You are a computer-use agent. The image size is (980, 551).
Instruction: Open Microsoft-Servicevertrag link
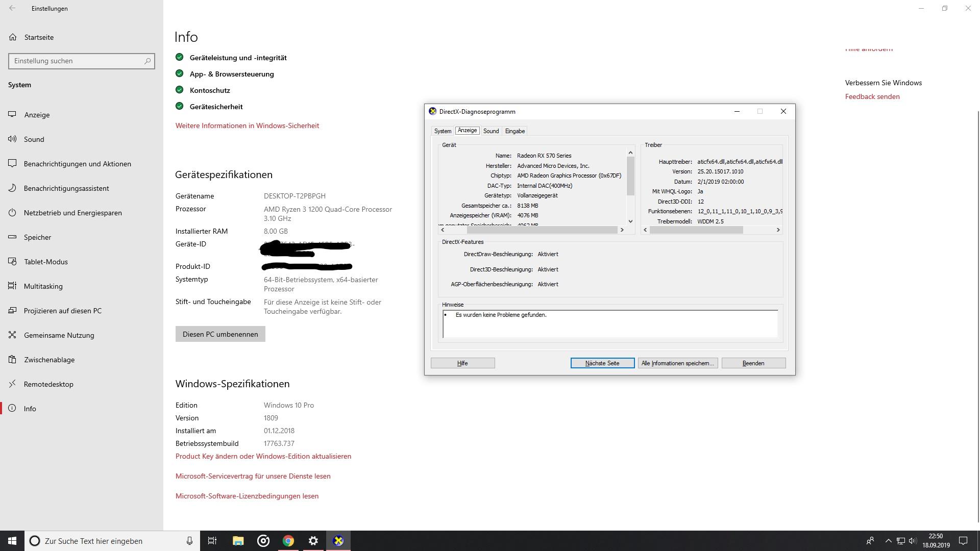pos(253,476)
